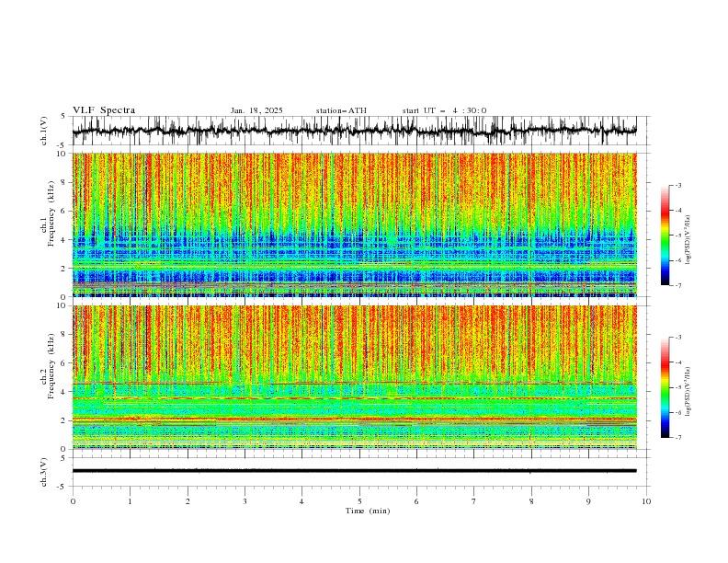This screenshot has height=563, width=728.
Task: Click the log(PSD) label beside ch.2 colorbar
Action: tap(688, 391)
